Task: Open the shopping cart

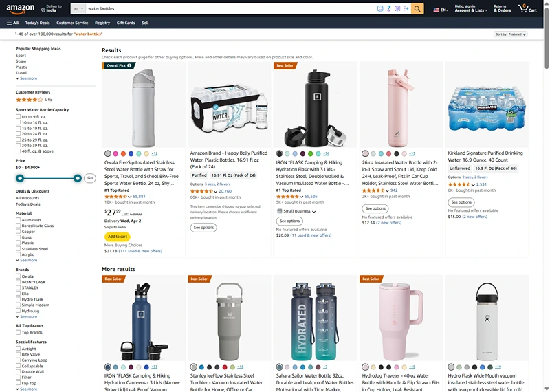Action: click(525, 9)
